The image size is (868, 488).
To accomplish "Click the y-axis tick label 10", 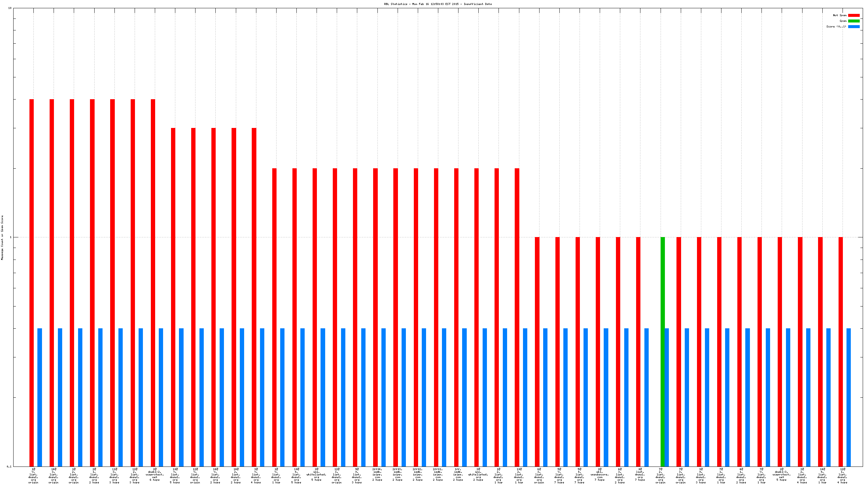I will (x=10, y=8).
